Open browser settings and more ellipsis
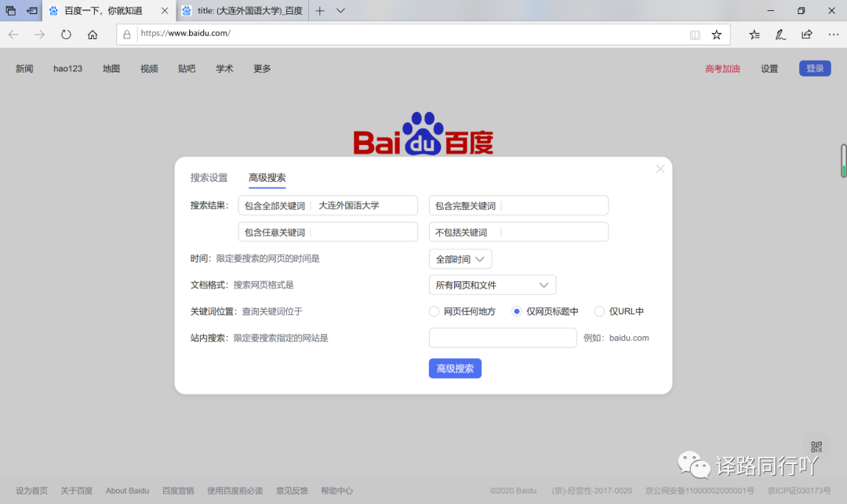This screenshot has width=847, height=504. [834, 34]
